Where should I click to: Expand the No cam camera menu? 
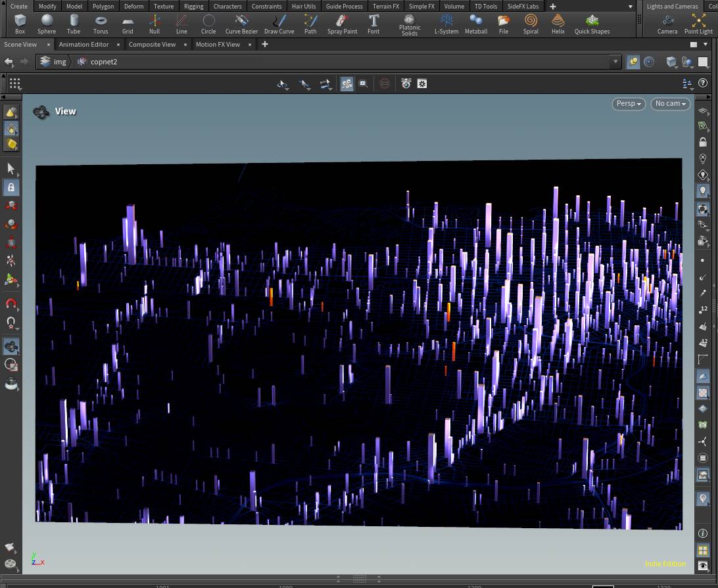[x=670, y=104]
